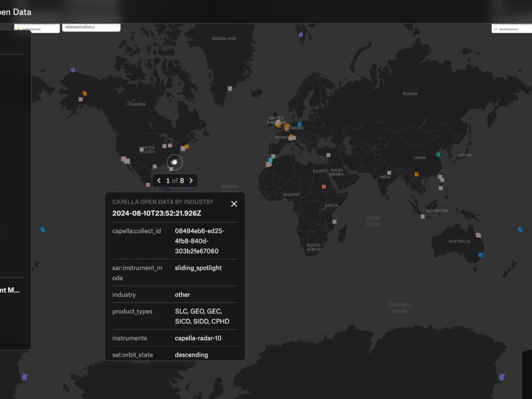
Task: Select the purple marker north of Scandinavia
Action: pyautogui.click(x=301, y=34)
